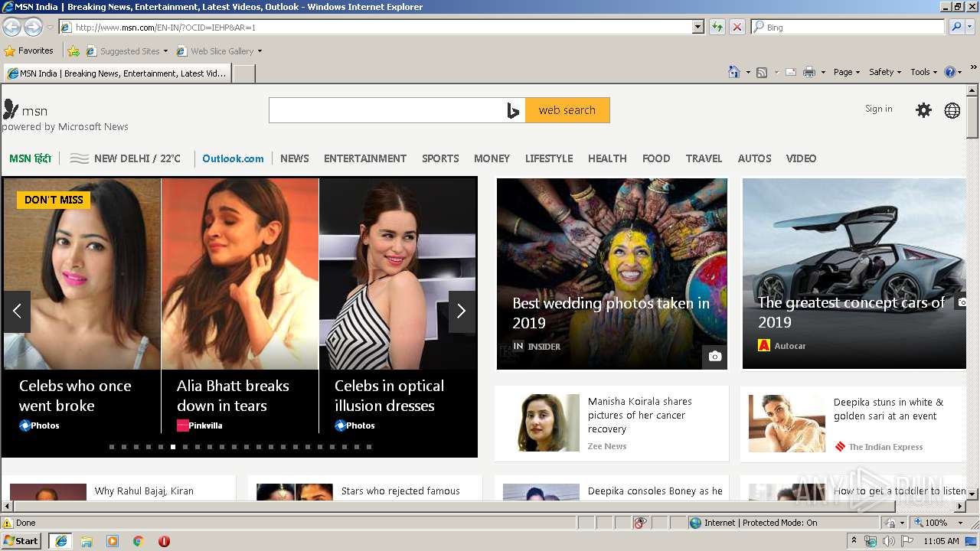This screenshot has width=980, height=551.
Task: Click the red security taskbar icon
Action: point(164,541)
